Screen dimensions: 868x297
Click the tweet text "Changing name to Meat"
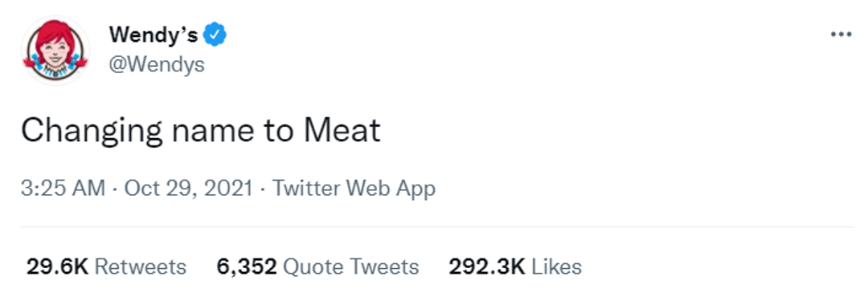201,132
